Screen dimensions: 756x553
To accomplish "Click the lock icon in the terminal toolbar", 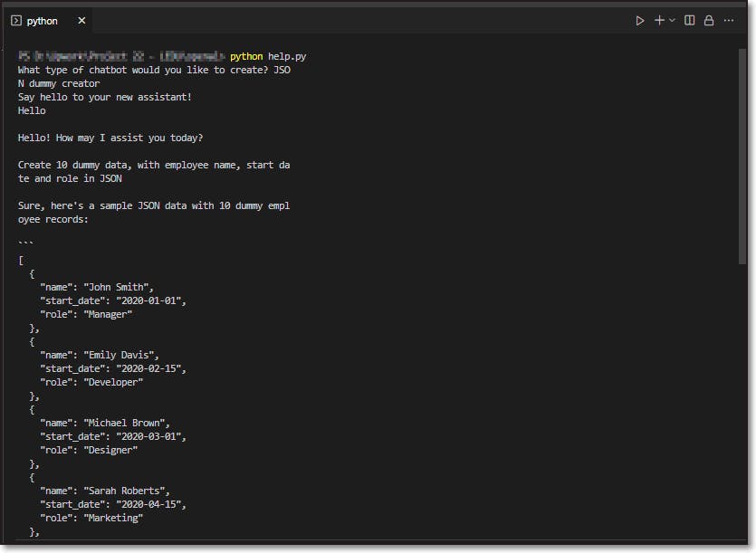I will (x=710, y=20).
